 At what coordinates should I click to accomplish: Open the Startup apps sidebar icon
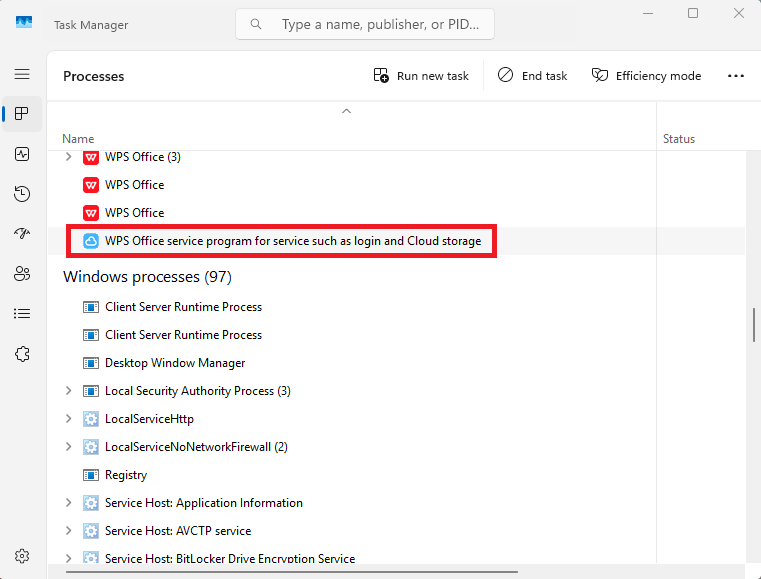(x=22, y=233)
